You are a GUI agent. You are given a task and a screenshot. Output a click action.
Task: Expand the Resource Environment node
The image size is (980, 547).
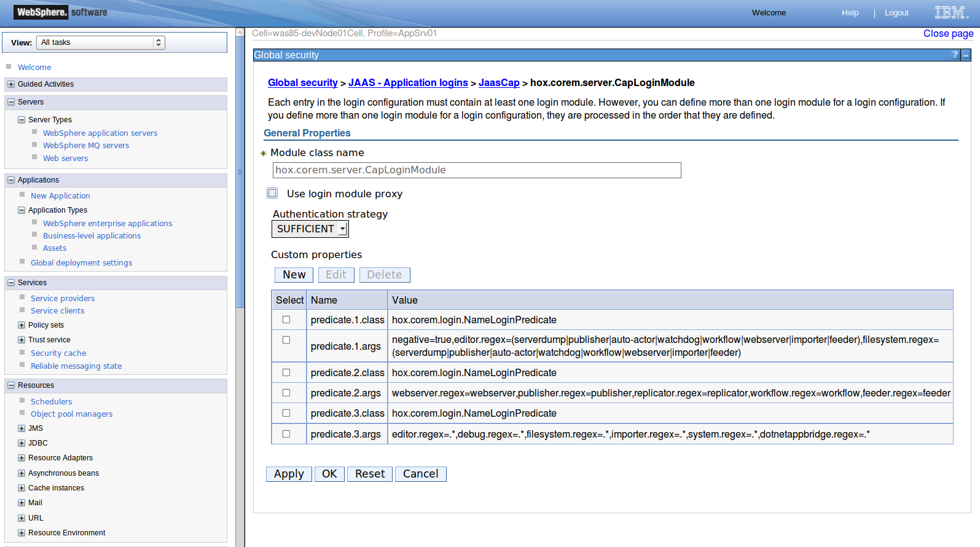pyautogui.click(x=22, y=533)
